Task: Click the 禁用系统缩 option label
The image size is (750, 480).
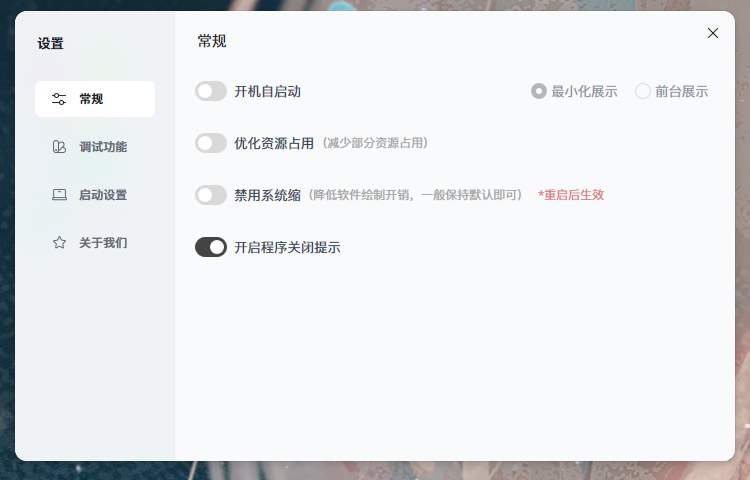Action: (x=268, y=195)
